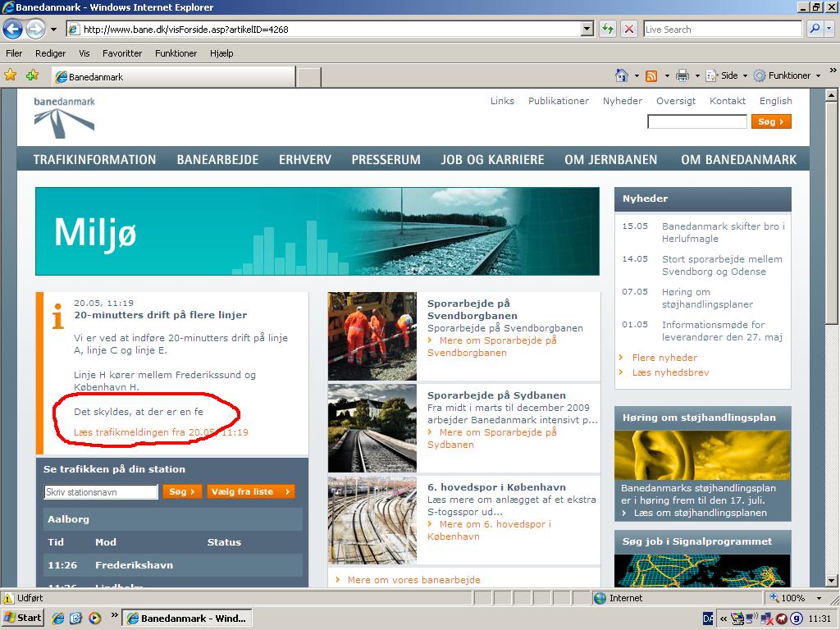Click the Banedanmark taskbar window button
The height and width of the screenshot is (630, 840).
[187, 619]
